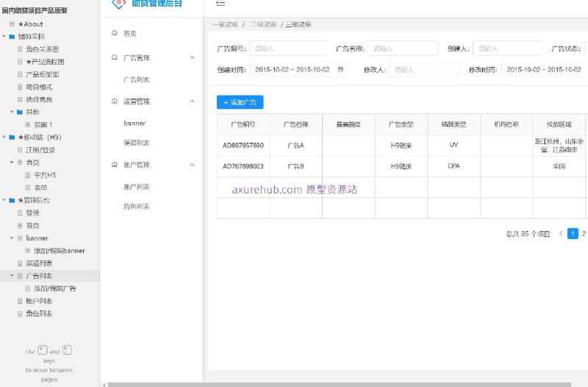
Task: Click page icon next to 添加/编辑banner
Action: (28, 250)
